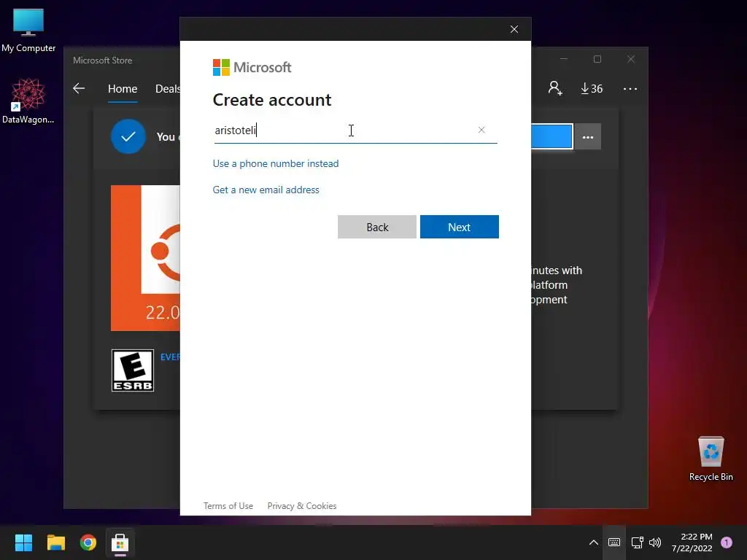Click the network tray icon
This screenshot has width=747, height=560.
638,542
